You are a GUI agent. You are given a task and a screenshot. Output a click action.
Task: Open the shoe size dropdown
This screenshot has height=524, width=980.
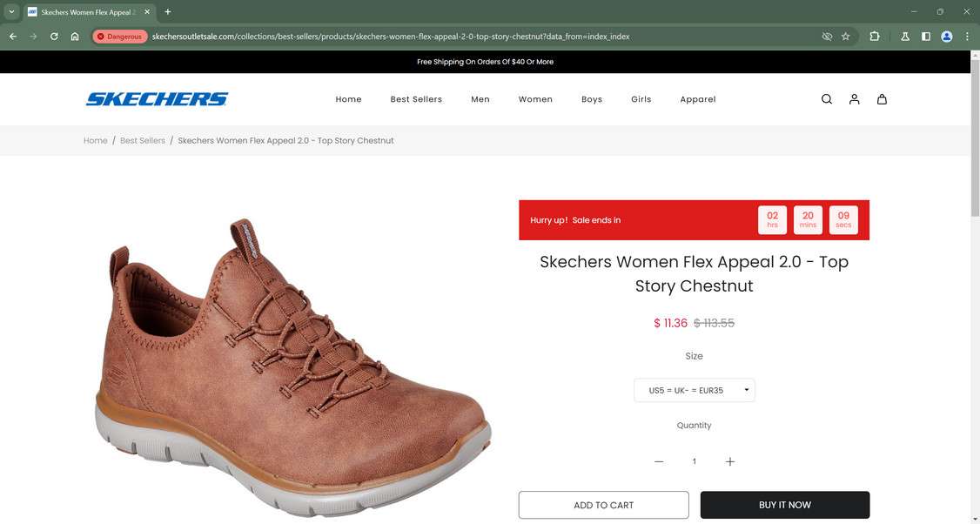point(694,391)
